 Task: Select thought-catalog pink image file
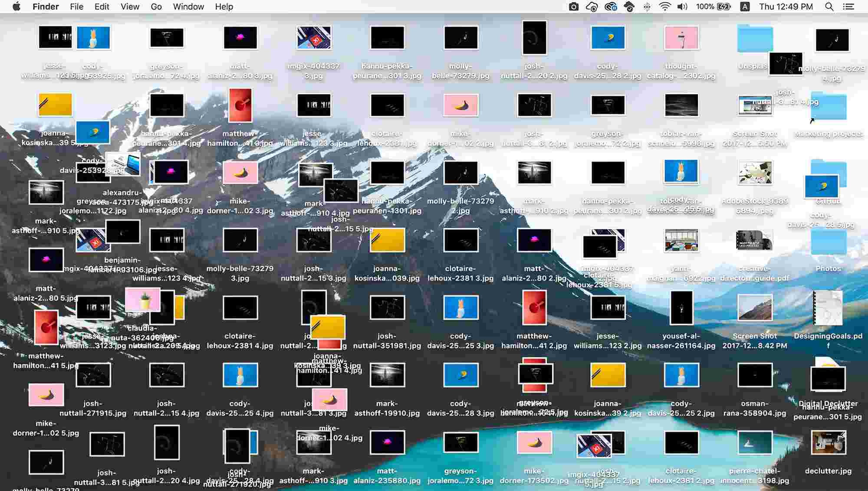681,38
